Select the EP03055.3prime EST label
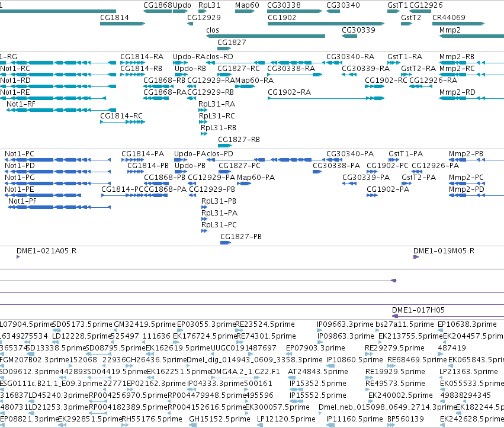504x428 pixels. (x=206, y=324)
